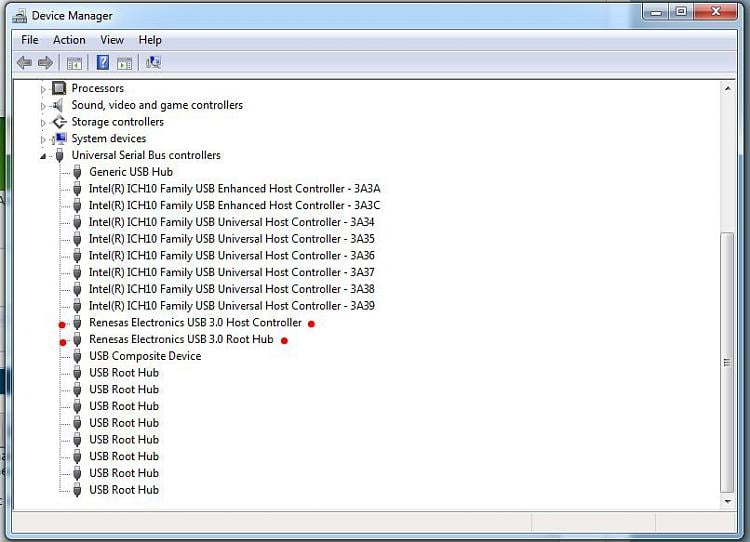
Task: Click the Show/Hide Console Tree icon
Action: tap(74, 63)
